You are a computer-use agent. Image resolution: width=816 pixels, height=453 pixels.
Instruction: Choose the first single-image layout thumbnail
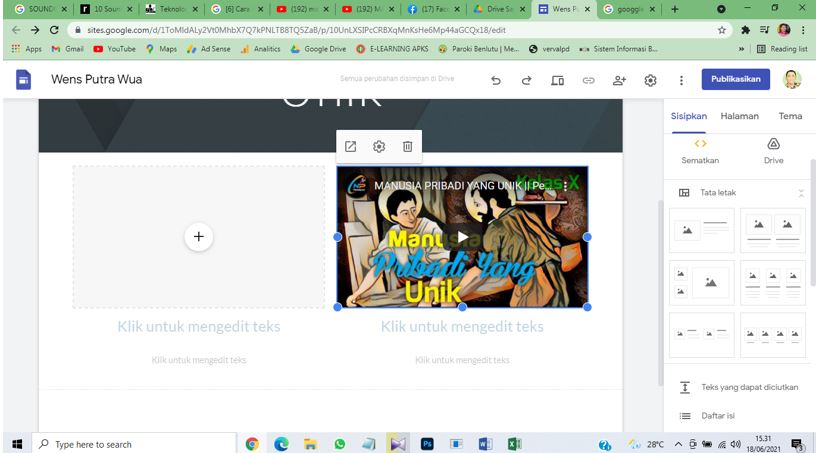click(x=701, y=230)
